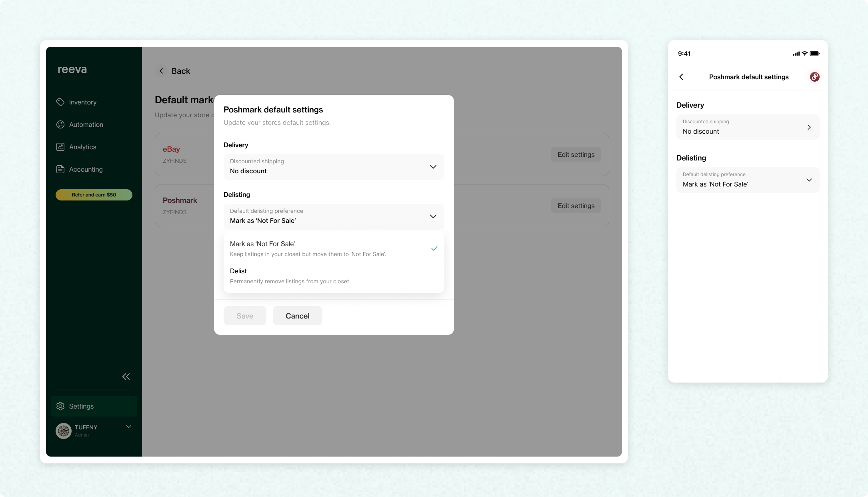Viewport: 868px width, 497px height.
Task: Click the Accounting document icon
Action: (60, 169)
